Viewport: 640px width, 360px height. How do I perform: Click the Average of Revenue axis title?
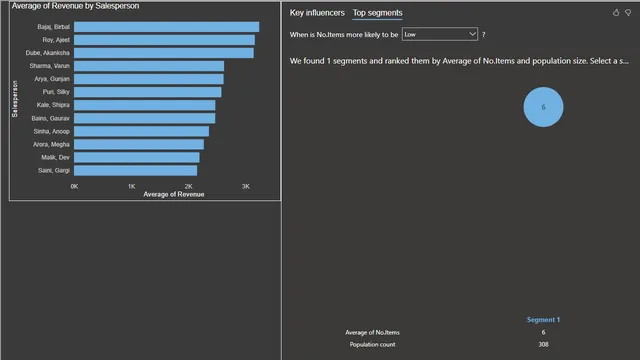pos(173,194)
